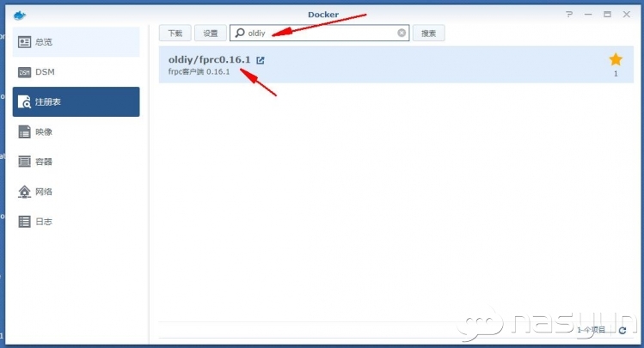Click the 设置 settings button

[x=211, y=34]
